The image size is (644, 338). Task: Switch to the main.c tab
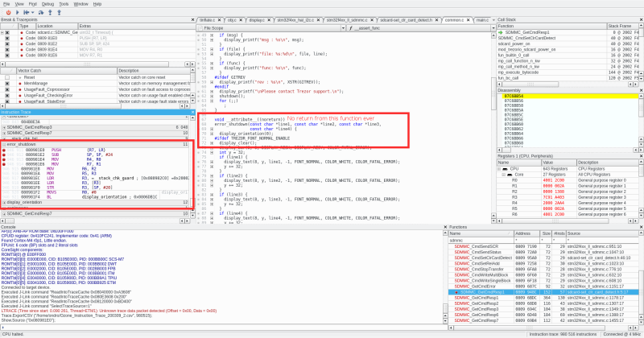click(x=482, y=19)
